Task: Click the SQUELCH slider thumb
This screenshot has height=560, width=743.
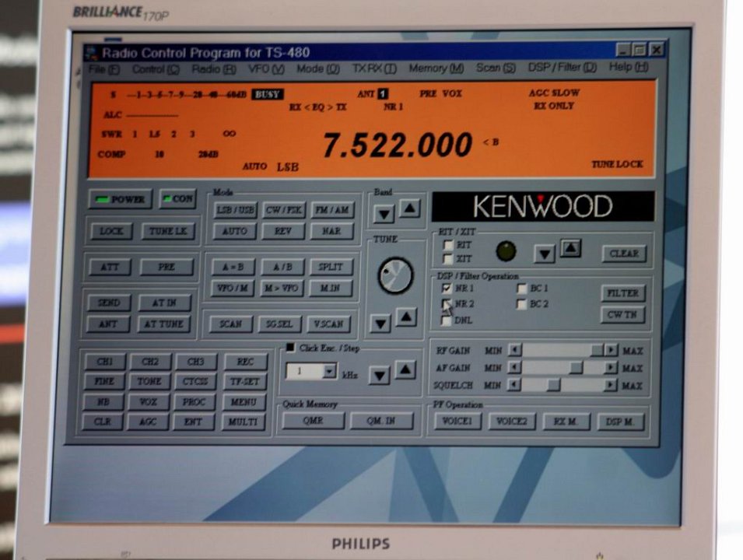Action: click(553, 385)
